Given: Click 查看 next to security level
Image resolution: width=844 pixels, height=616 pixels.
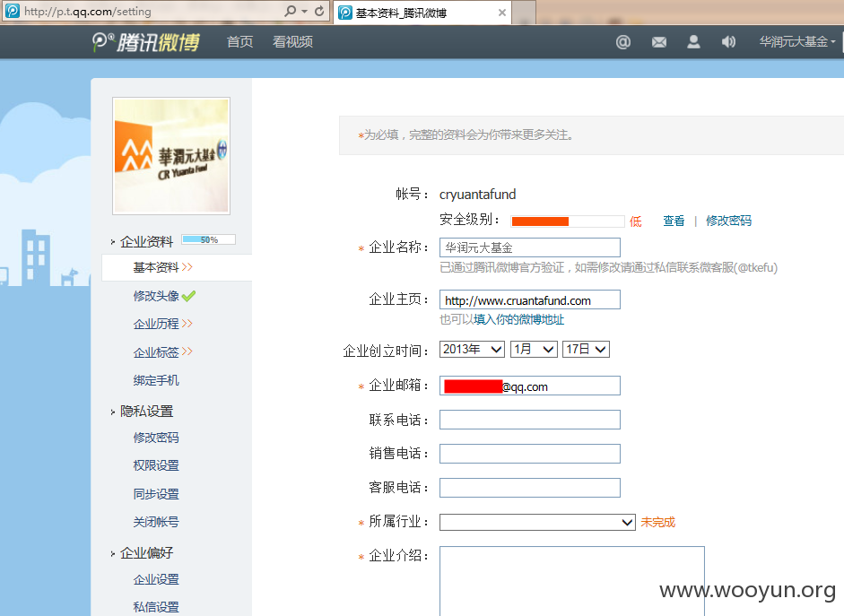Looking at the screenshot, I should click(x=674, y=221).
